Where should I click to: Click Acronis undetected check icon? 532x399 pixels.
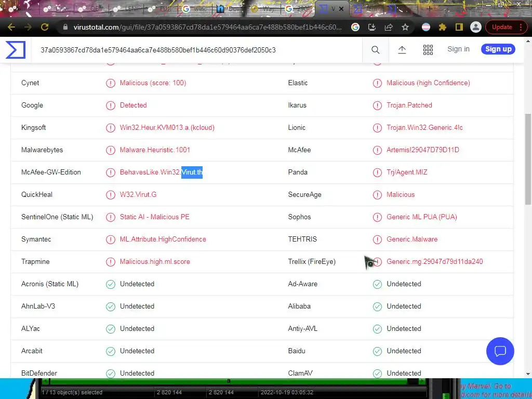(x=110, y=284)
